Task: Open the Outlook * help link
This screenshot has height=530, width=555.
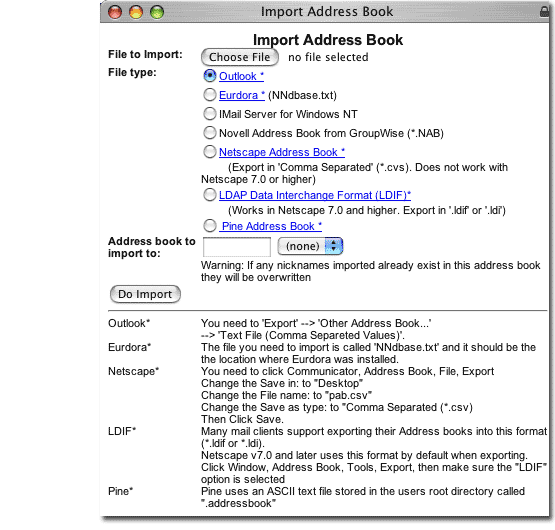Action: pos(241,76)
